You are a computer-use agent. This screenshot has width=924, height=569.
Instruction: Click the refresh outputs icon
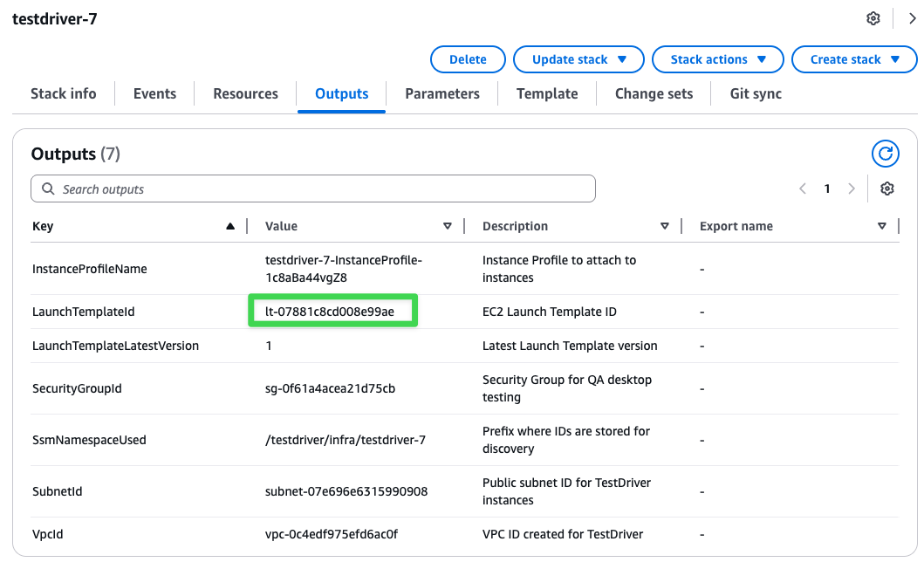pyautogui.click(x=886, y=154)
